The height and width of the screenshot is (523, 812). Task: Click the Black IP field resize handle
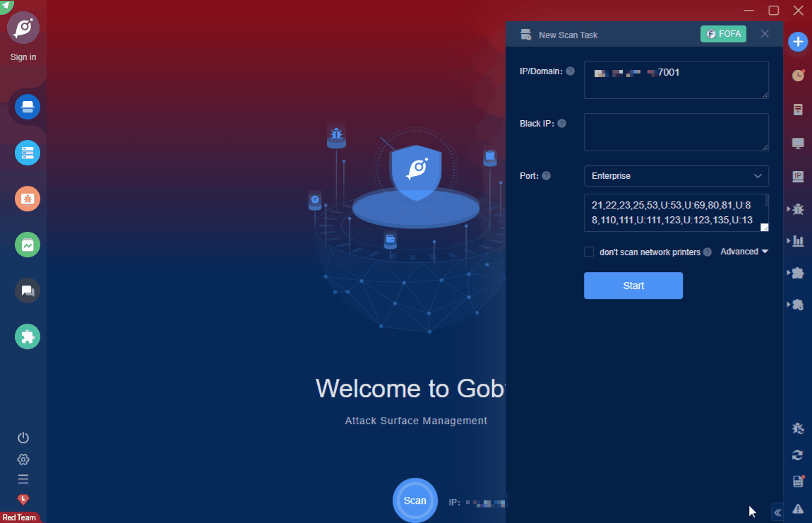pos(765,148)
